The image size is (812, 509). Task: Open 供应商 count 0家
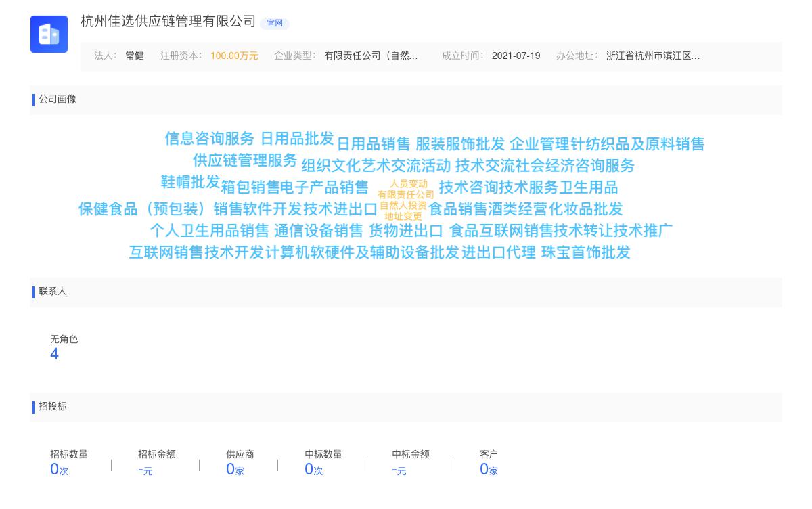click(235, 470)
